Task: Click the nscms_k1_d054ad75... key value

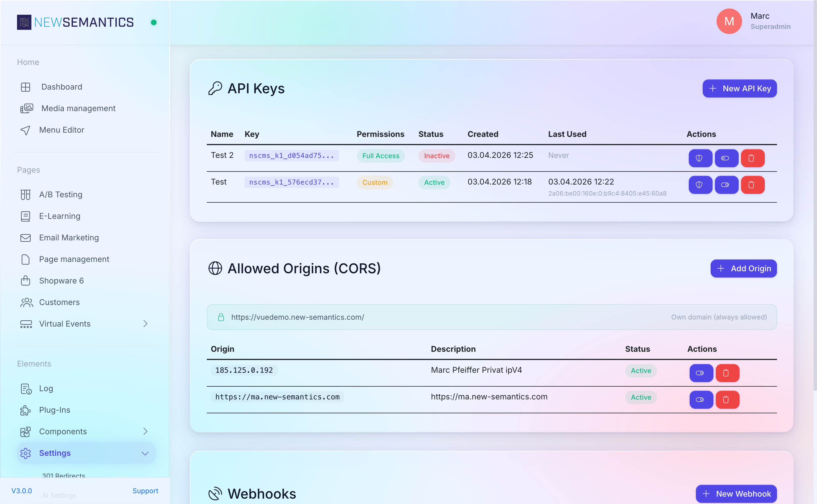Action: 291,156
